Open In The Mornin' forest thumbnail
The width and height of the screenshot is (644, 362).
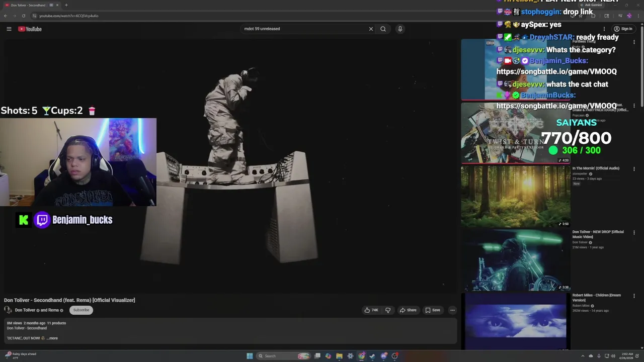tap(516, 197)
